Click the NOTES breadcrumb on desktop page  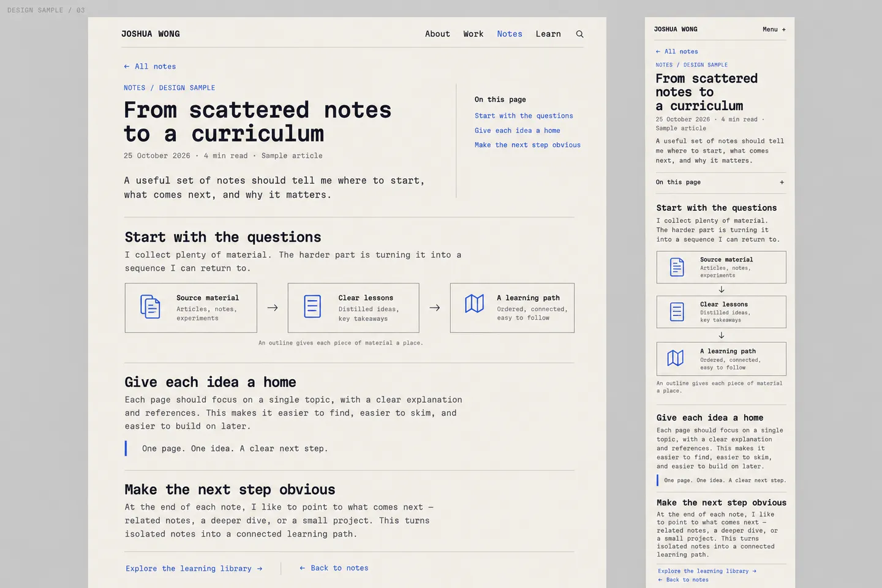click(x=135, y=88)
